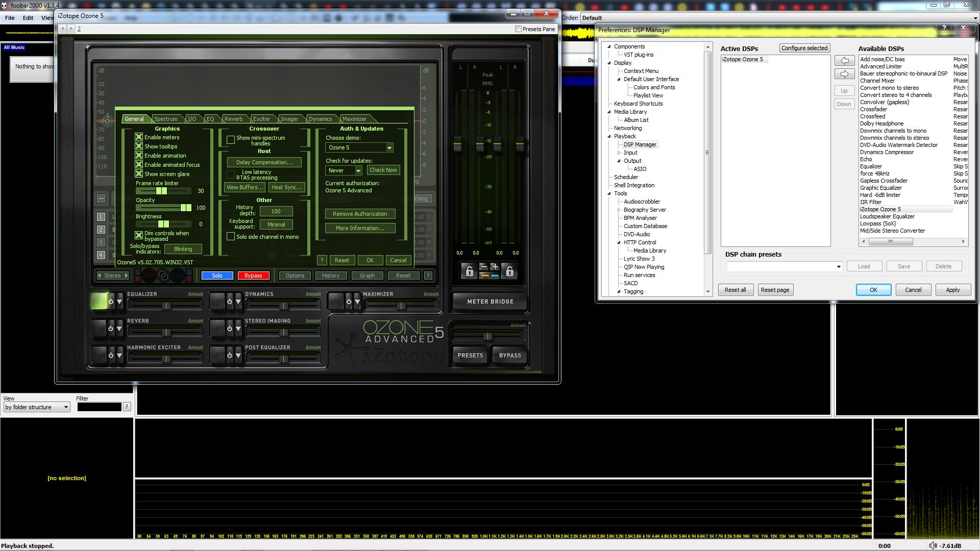980x551 pixels.
Task: Select Keyboard Shortcuts in preferences tree
Action: (638, 104)
